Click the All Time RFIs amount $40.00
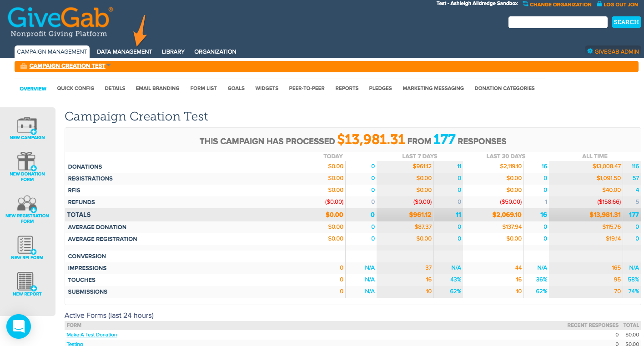The width and height of the screenshot is (644, 346). (612, 190)
